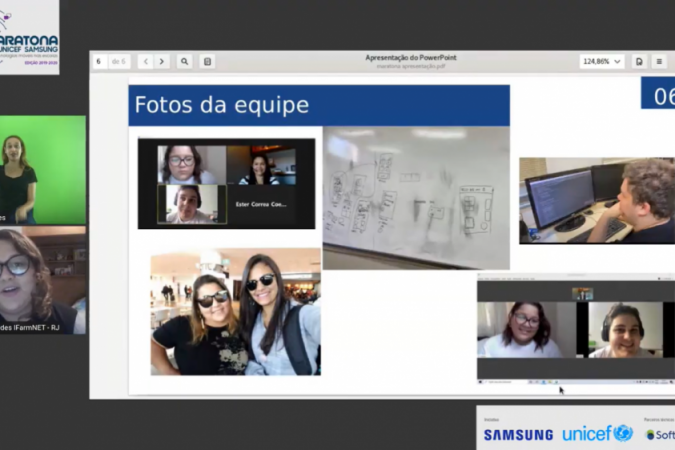
Task: Click the 'Ester Correa Coe...' name label
Action: (x=261, y=204)
